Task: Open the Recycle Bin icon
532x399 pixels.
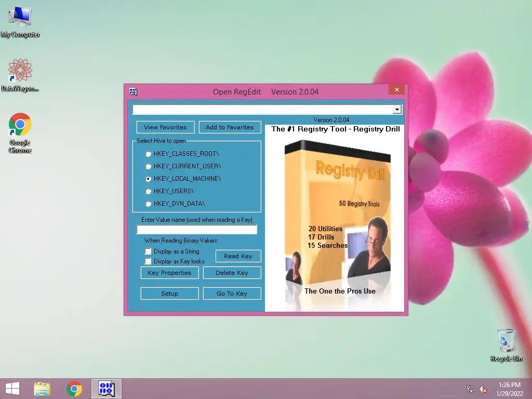Action: coord(506,345)
